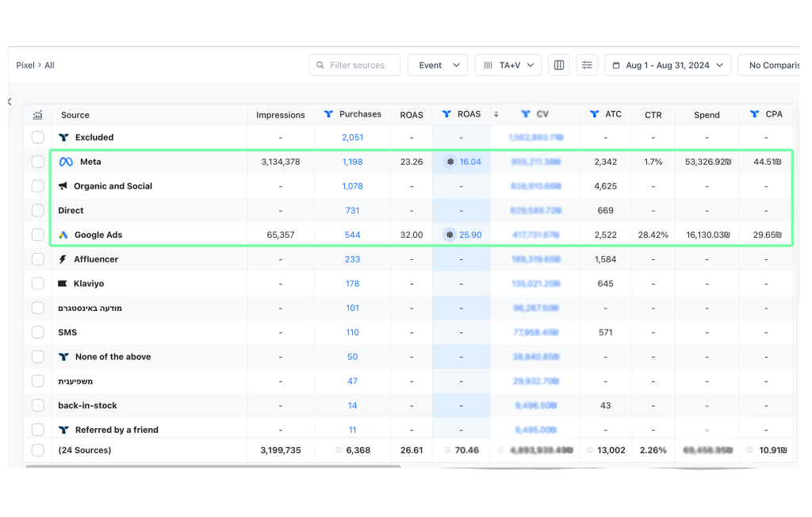The height and width of the screenshot is (517, 812).
Task: Click the whale icon beside ATC header
Action: coord(595,114)
